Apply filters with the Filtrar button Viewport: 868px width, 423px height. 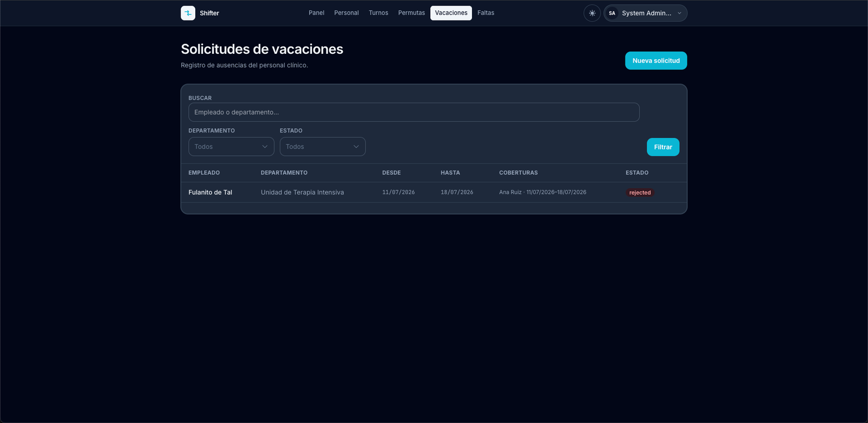(x=663, y=147)
